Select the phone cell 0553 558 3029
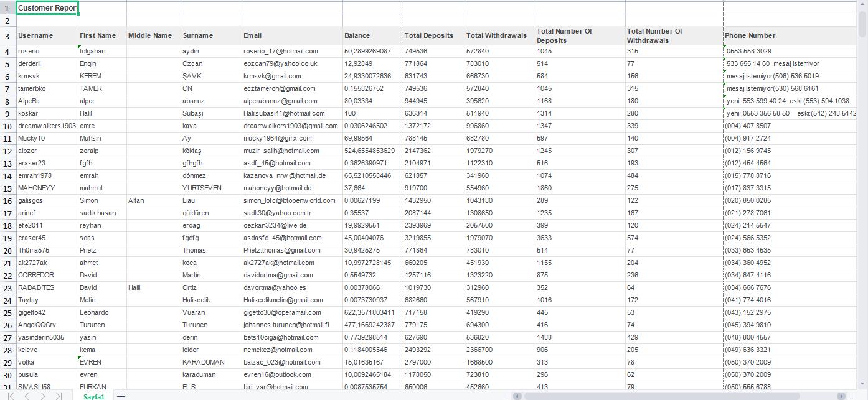The width and height of the screenshot is (868, 400). (x=790, y=51)
